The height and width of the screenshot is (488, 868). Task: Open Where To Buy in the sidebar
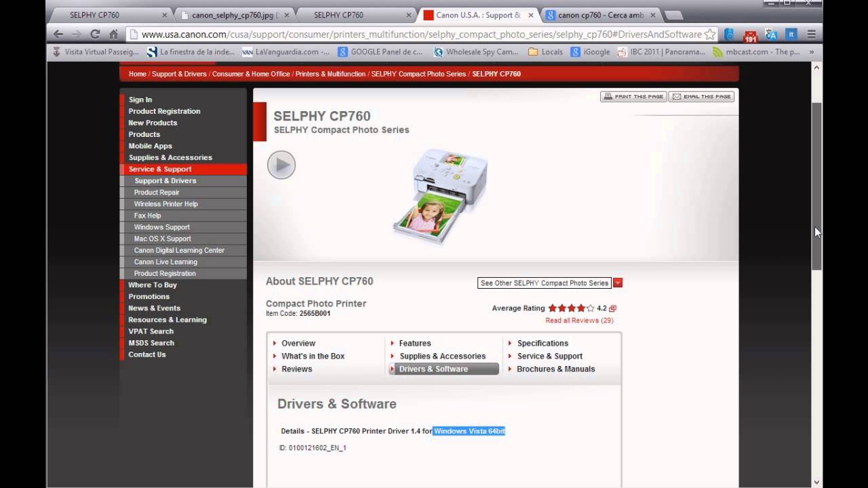click(x=153, y=285)
